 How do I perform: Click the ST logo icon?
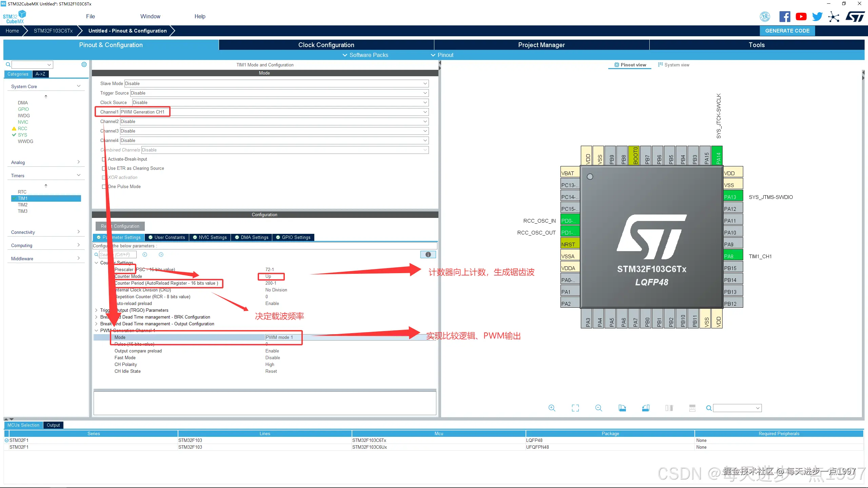click(855, 17)
